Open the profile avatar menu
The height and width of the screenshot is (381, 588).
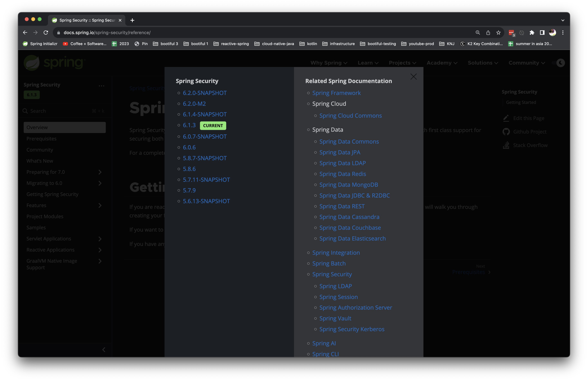[x=552, y=32]
